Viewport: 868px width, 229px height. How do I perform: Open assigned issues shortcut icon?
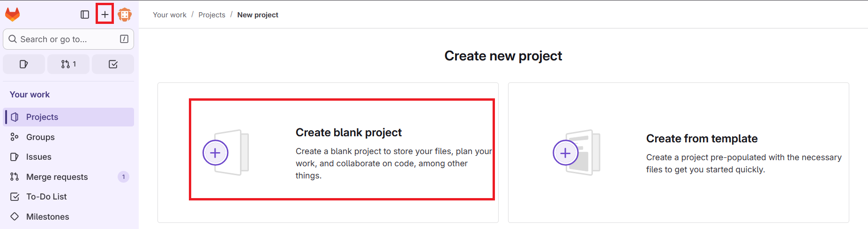(x=24, y=64)
